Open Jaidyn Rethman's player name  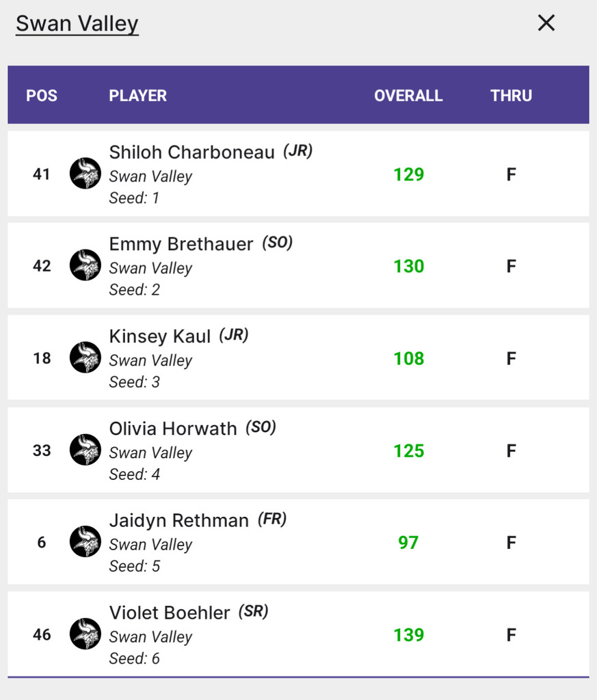[179, 520]
